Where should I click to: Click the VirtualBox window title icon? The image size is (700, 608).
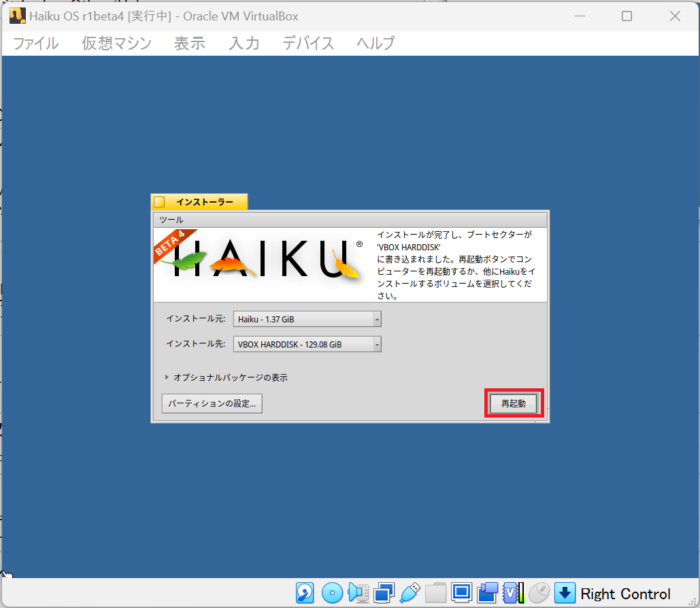(18, 16)
